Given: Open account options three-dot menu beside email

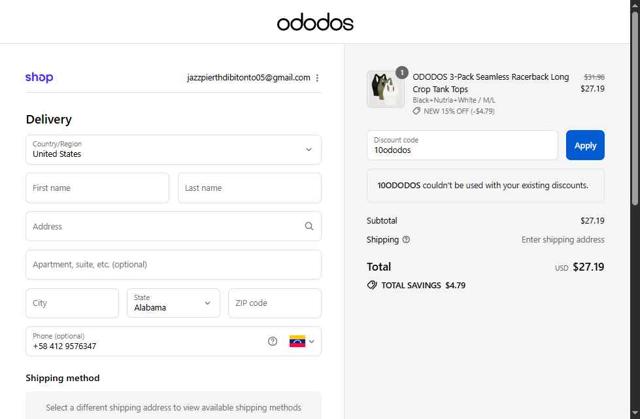Looking at the screenshot, I should pos(317,78).
